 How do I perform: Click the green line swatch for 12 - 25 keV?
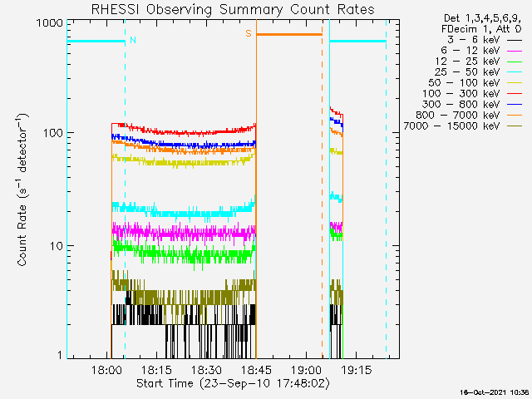pos(515,62)
